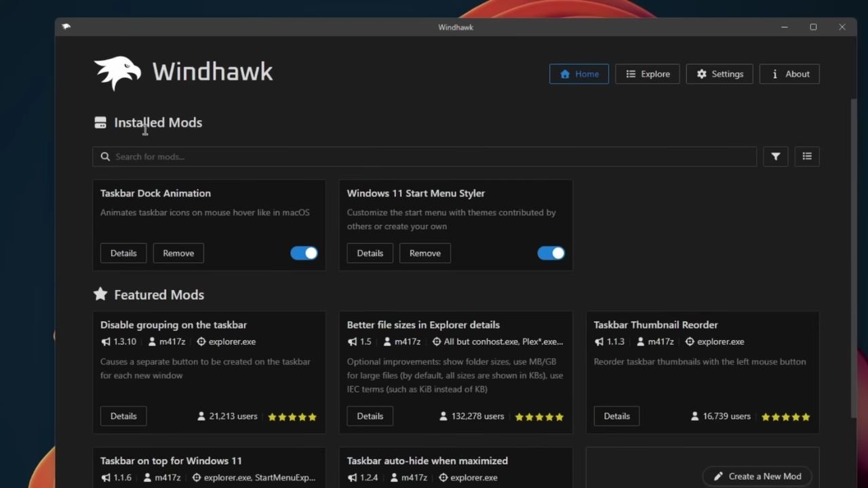Screen dimensions: 868x488
Task: Open the filter funnel icon
Action: point(775,157)
